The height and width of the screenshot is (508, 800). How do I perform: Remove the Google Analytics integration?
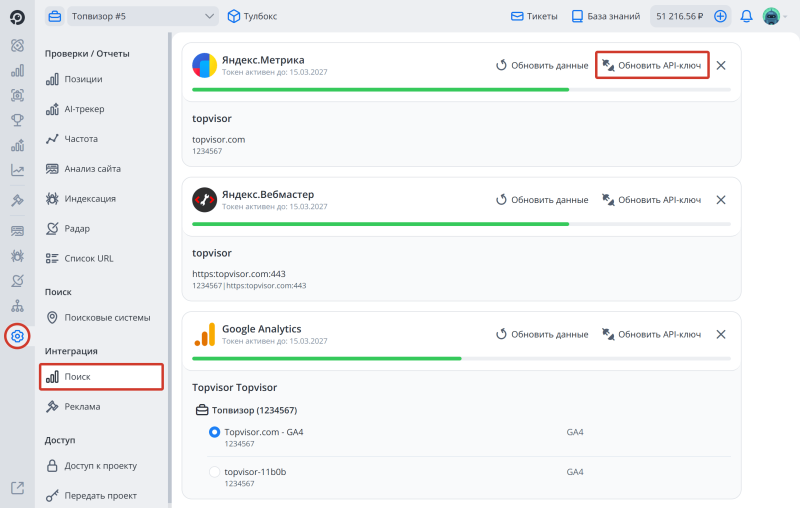(x=721, y=335)
